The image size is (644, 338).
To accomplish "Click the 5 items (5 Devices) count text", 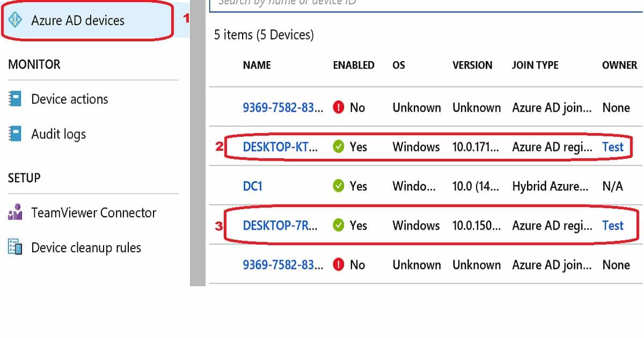I will pyautogui.click(x=264, y=35).
